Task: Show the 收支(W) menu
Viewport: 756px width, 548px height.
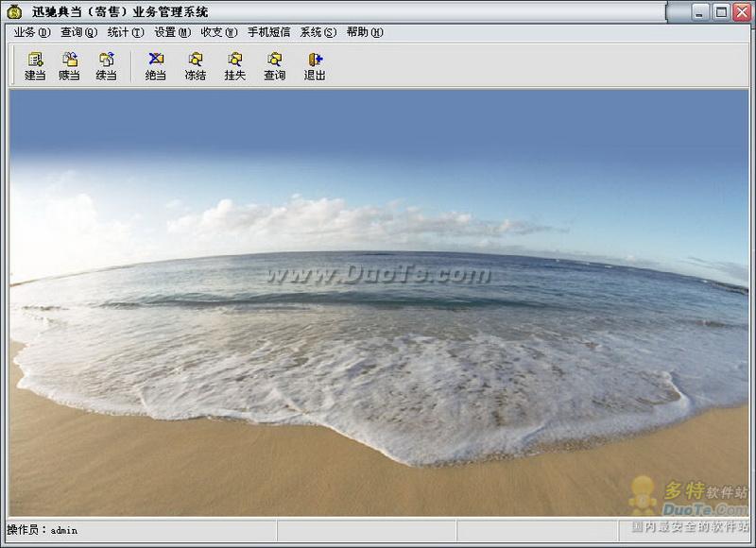Action: point(219,32)
